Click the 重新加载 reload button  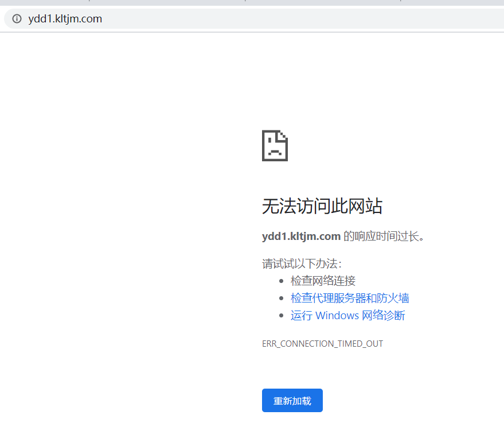tap(292, 400)
